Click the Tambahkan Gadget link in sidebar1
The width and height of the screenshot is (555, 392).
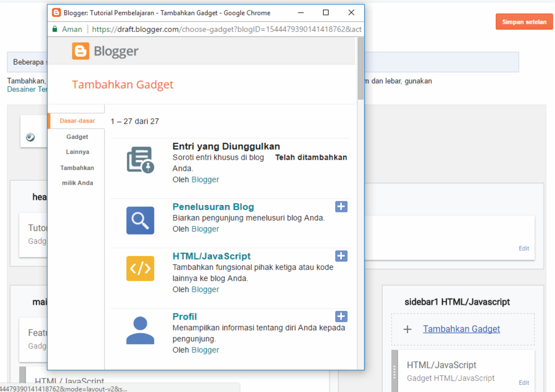point(461,329)
